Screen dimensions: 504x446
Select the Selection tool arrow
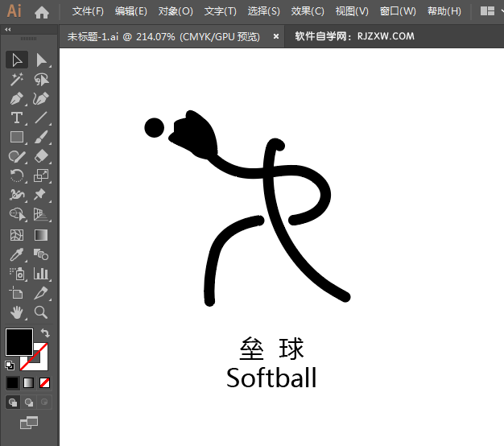(x=17, y=60)
